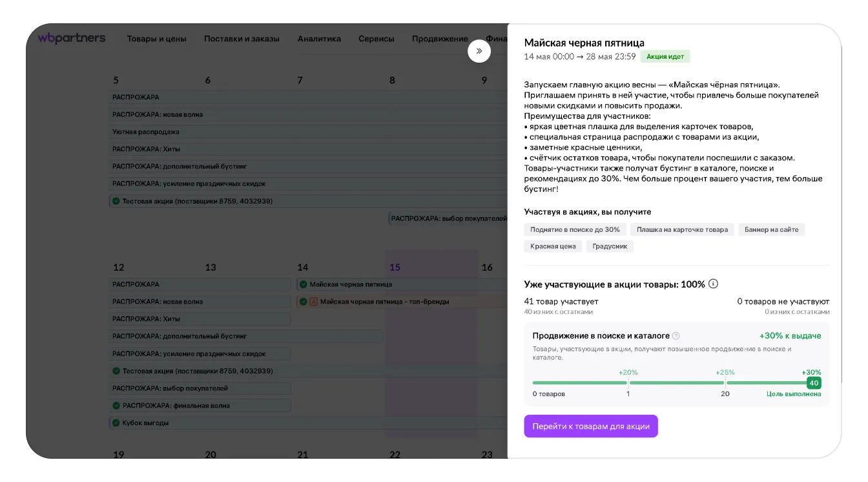The width and height of the screenshot is (868, 482).
Task: Open the Поставки и заказы menu
Action: [242, 39]
